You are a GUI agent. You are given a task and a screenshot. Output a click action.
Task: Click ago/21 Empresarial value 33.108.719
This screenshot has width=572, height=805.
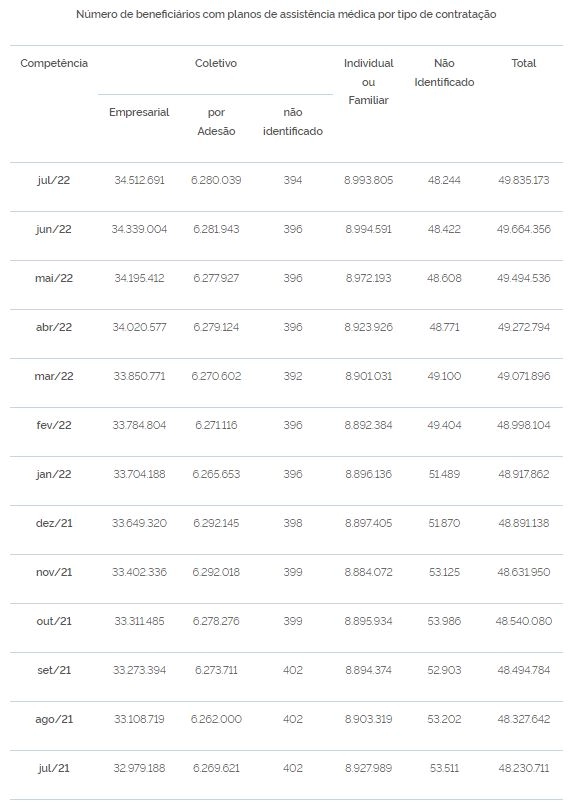coord(139,719)
